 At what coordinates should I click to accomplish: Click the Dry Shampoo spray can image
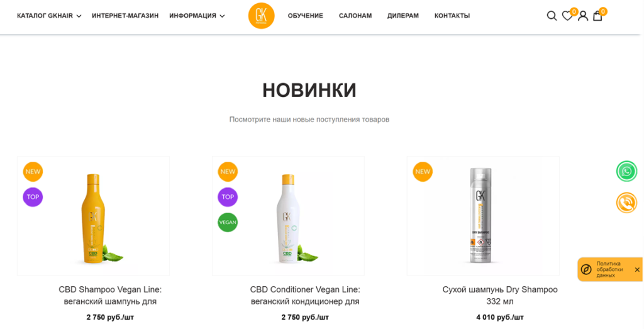click(x=480, y=215)
